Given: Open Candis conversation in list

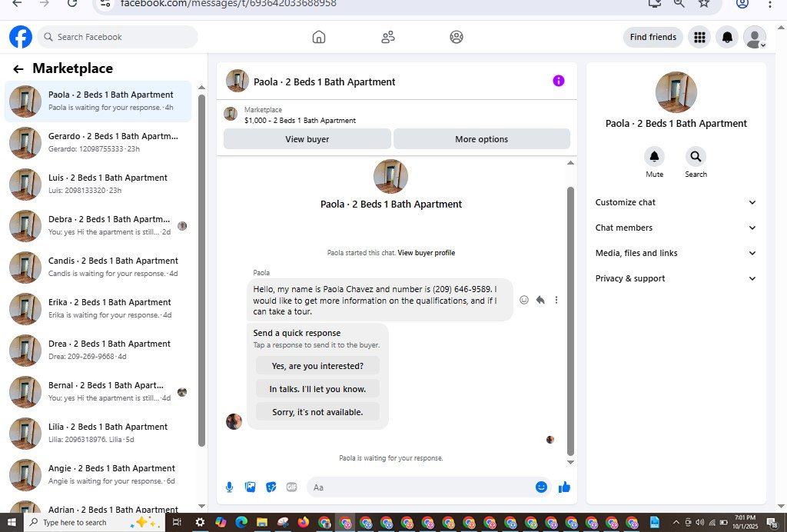Looking at the screenshot, I should click(x=98, y=268).
